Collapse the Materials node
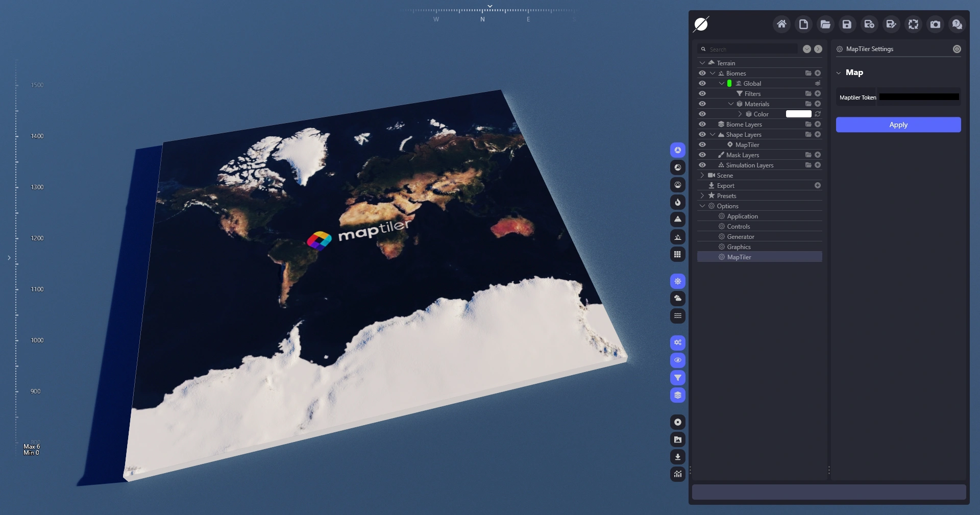 pos(731,104)
